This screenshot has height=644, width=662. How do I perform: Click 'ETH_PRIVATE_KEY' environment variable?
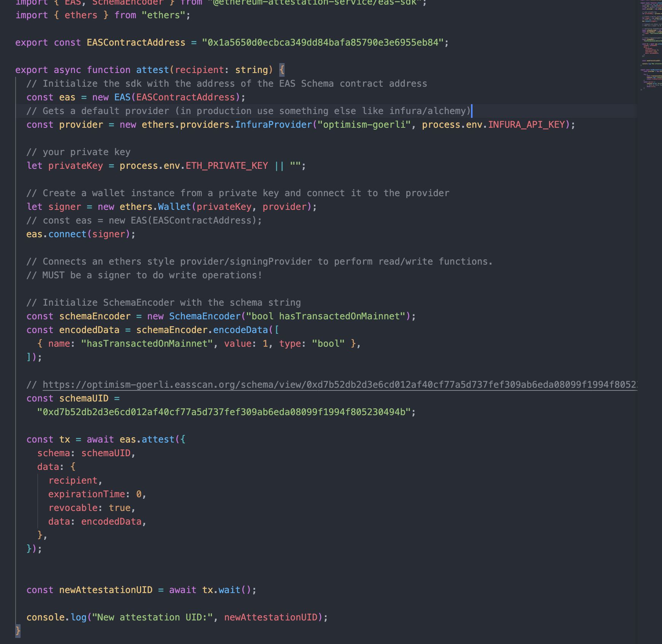click(227, 166)
